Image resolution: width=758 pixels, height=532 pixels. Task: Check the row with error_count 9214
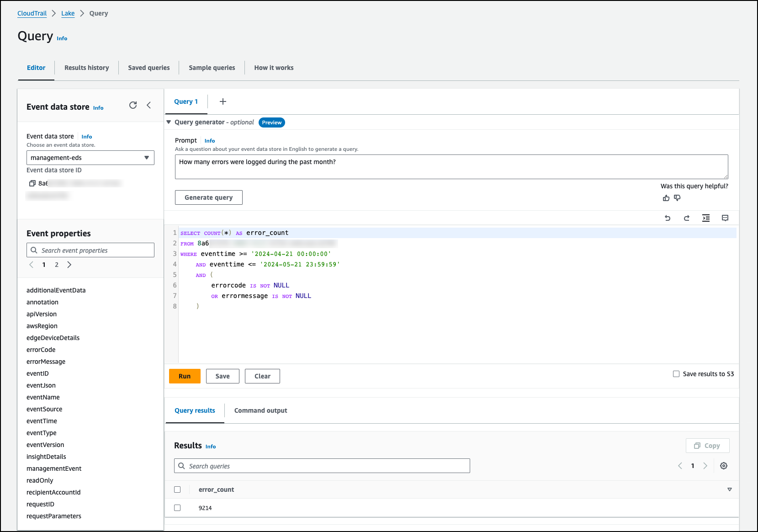click(178, 507)
